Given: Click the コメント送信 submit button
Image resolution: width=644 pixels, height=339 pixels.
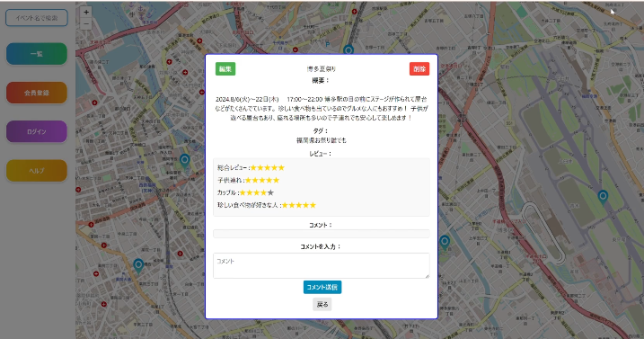Looking at the screenshot, I should point(322,287).
